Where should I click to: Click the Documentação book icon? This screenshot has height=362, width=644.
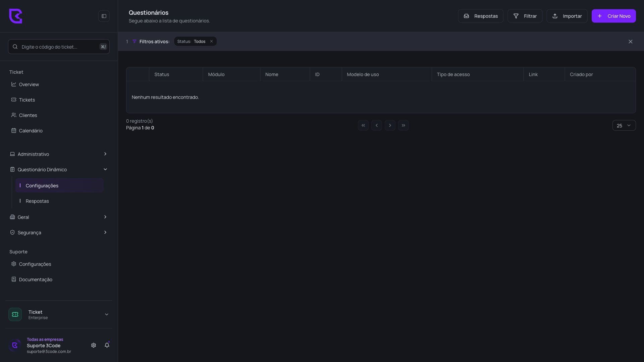point(14,279)
